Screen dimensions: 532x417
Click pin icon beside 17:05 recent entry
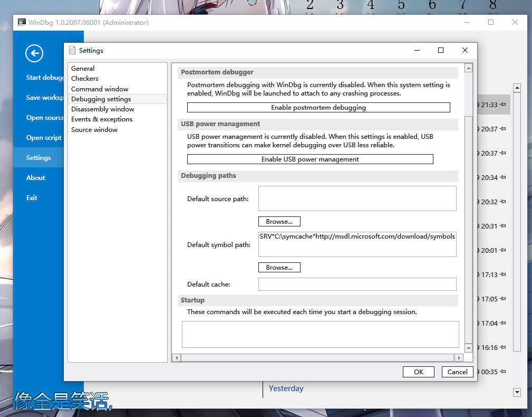pyautogui.click(x=503, y=299)
